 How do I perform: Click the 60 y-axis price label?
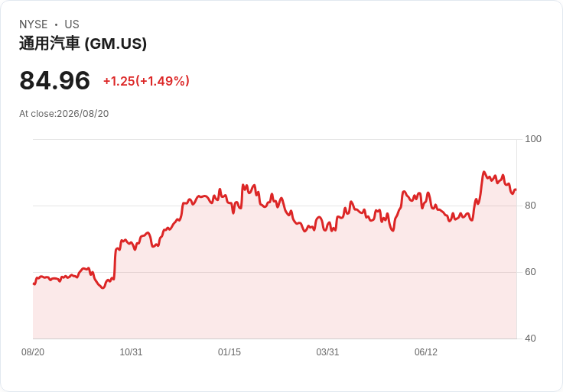click(530, 272)
